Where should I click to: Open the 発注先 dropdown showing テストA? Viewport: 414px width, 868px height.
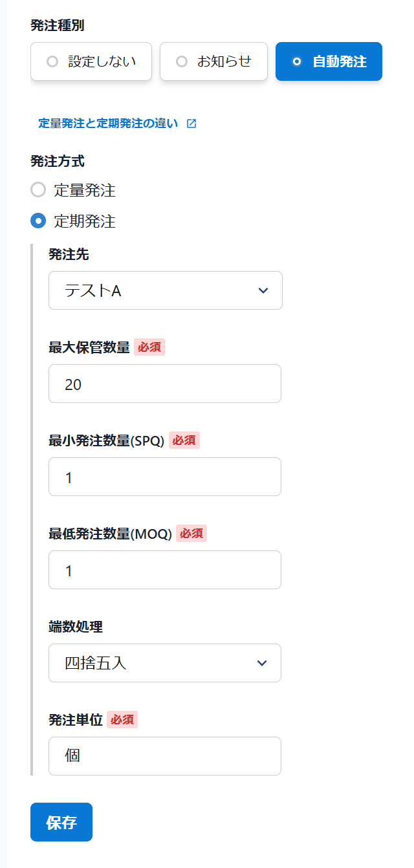coord(165,290)
